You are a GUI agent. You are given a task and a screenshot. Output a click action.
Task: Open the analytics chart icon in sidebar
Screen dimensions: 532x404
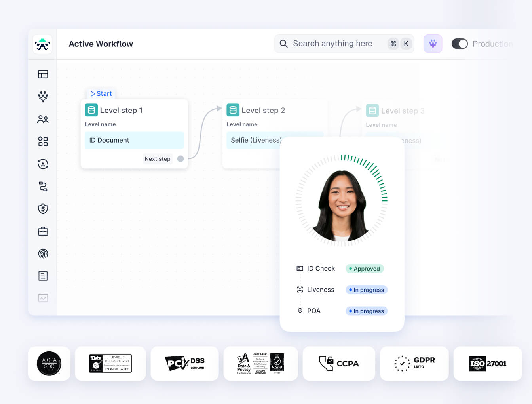pos(43,298)
